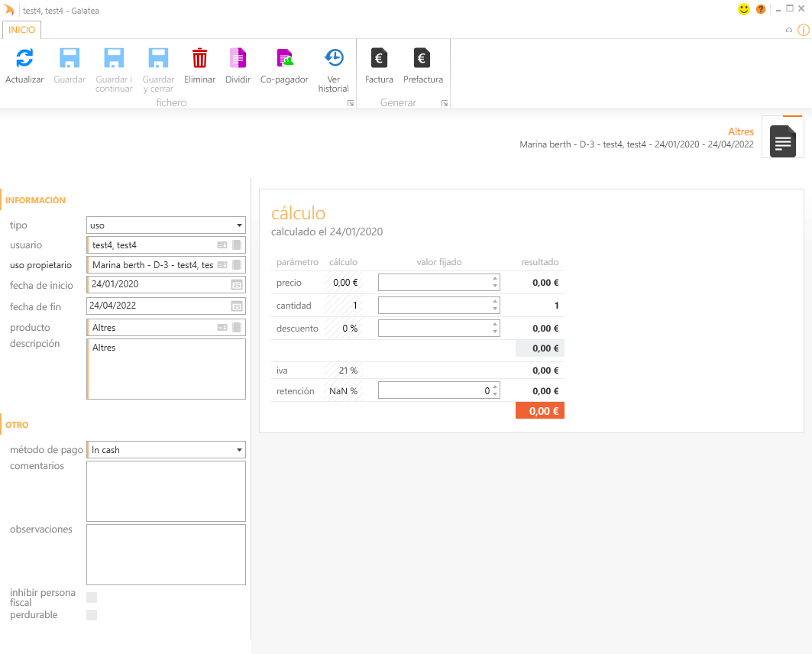Toggle the perdurable checkbox

[92, 615]
